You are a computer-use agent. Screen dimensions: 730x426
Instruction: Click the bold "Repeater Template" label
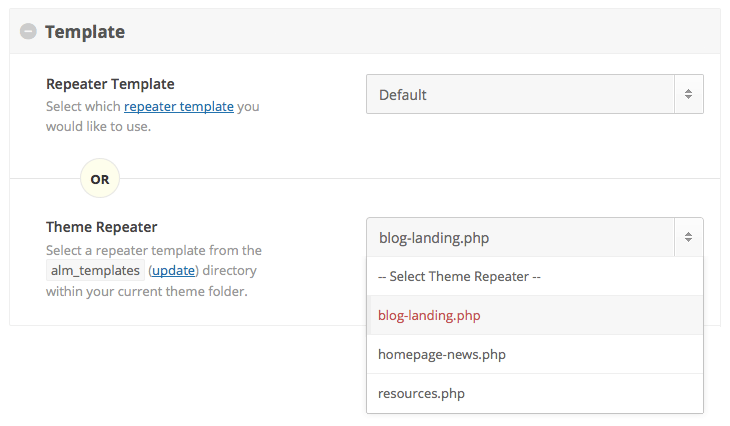110,84
